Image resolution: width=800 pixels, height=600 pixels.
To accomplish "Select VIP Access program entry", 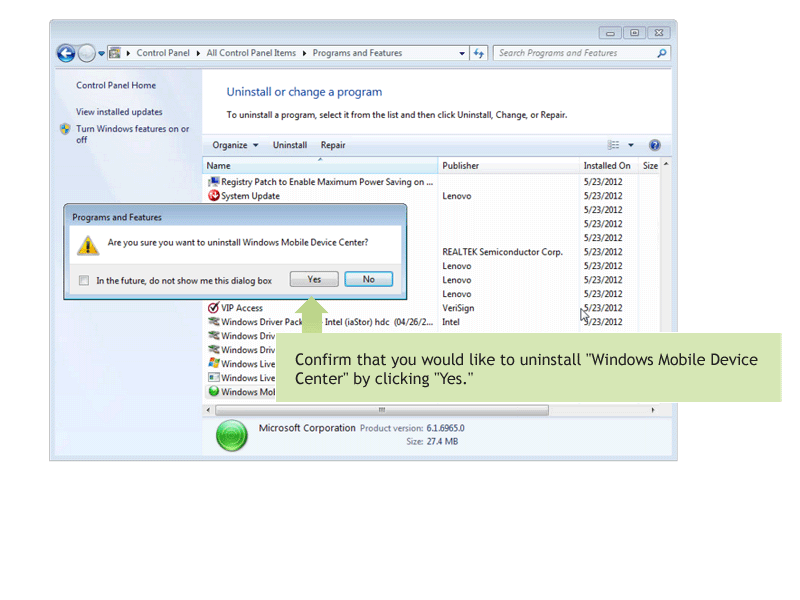I will (x=242, y=308).
